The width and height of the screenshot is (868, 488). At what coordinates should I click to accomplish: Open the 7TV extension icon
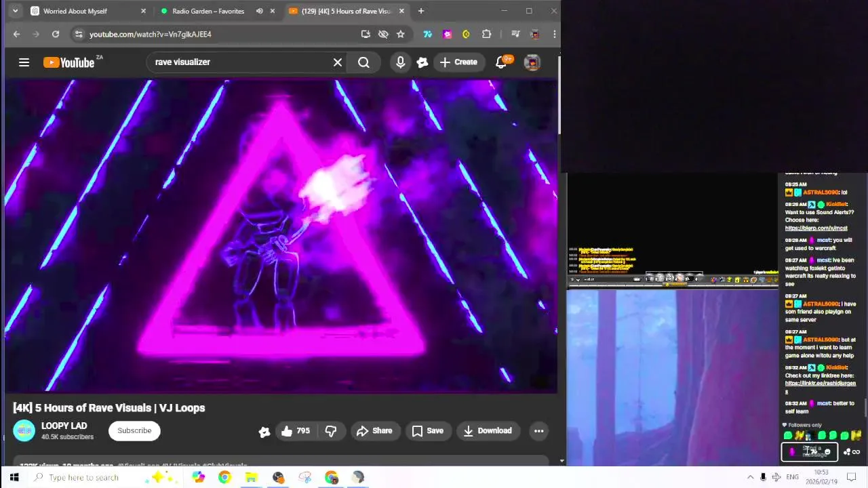(x=427, y=34)
